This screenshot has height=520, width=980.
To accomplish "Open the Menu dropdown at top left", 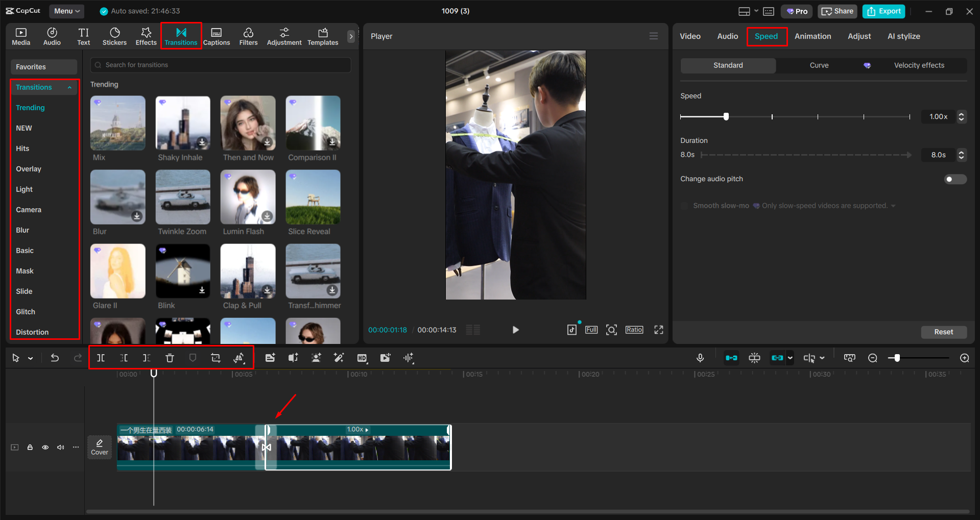I will coord(66,11).
